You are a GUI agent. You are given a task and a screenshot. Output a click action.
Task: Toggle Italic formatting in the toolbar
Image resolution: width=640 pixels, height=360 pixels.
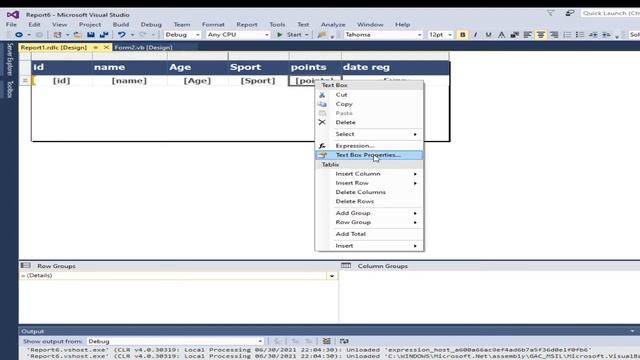coord(475,35)
